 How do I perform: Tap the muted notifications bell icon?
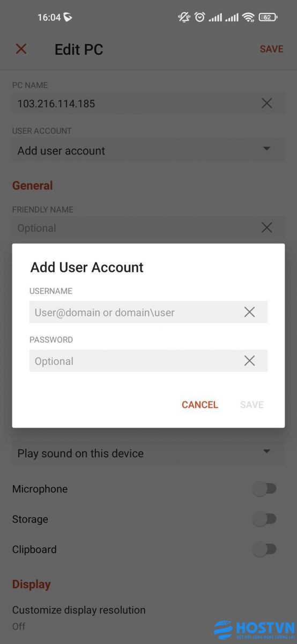(x=184, y=17)
